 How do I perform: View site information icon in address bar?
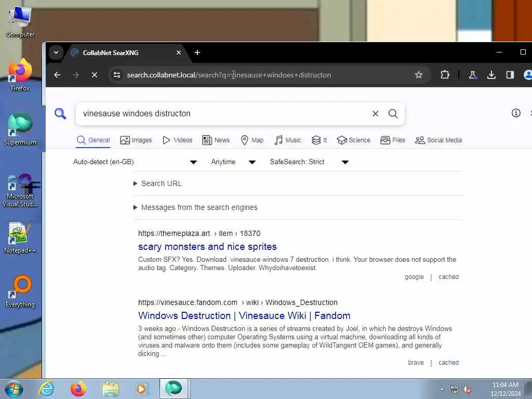tap(117, 75)
